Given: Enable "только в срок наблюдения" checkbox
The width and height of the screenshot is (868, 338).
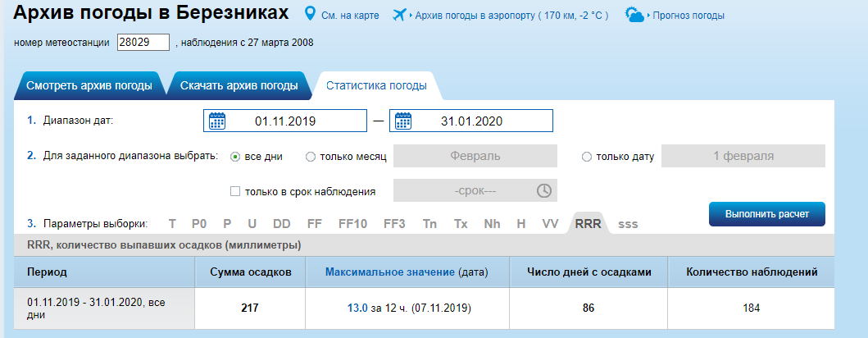Looking at the screenshot, I should 235,191.
